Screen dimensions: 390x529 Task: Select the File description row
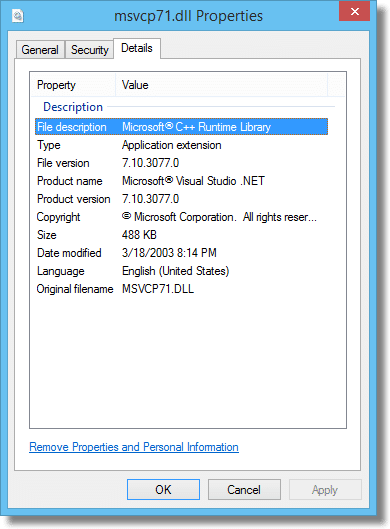(x=181, y=127)
